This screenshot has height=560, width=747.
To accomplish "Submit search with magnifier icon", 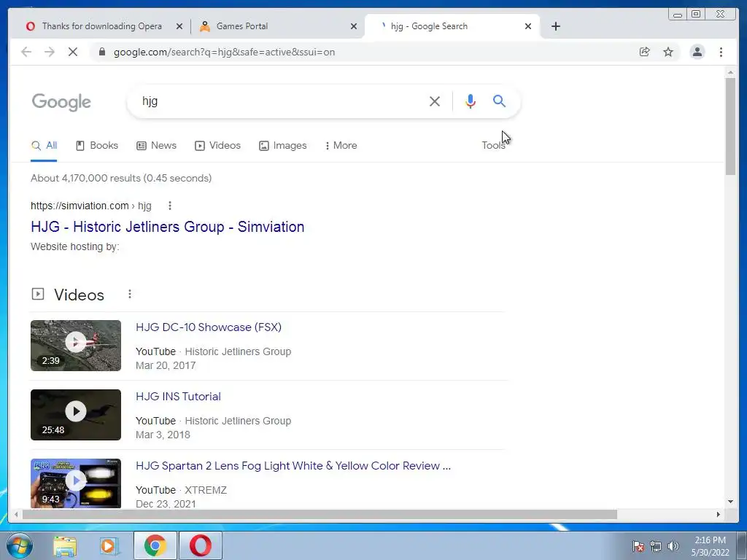I will [499, 101].
